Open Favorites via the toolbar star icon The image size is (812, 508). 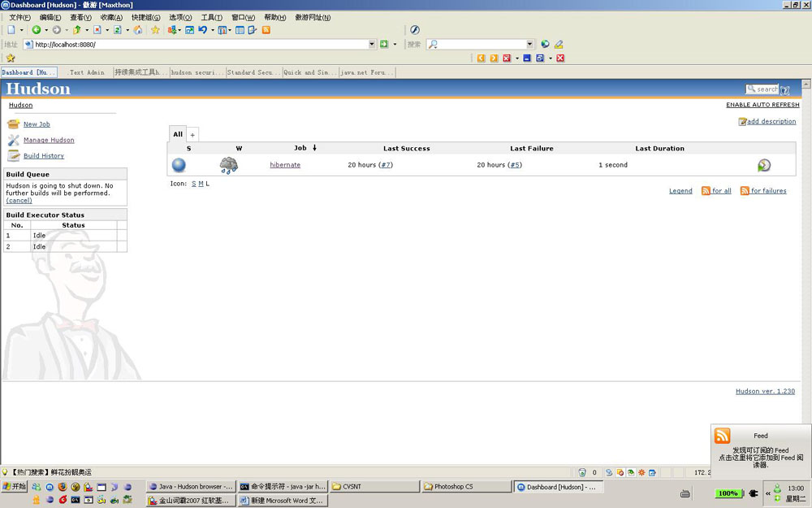(155, 30)
